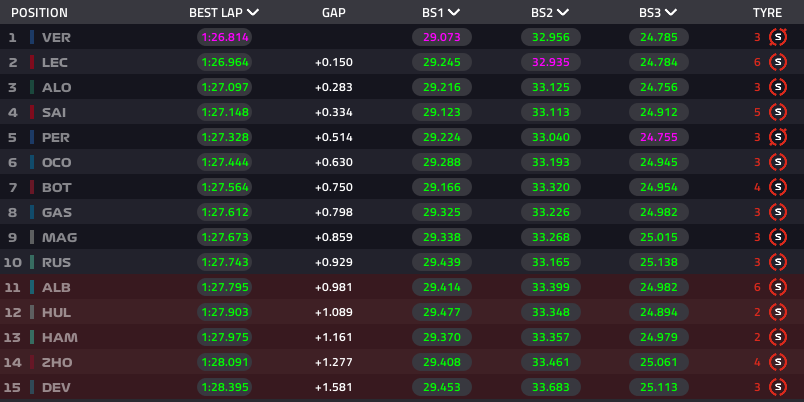804x402 pixels.
Task: Expand the BEST LAP column dropdown
Action: 253,13
